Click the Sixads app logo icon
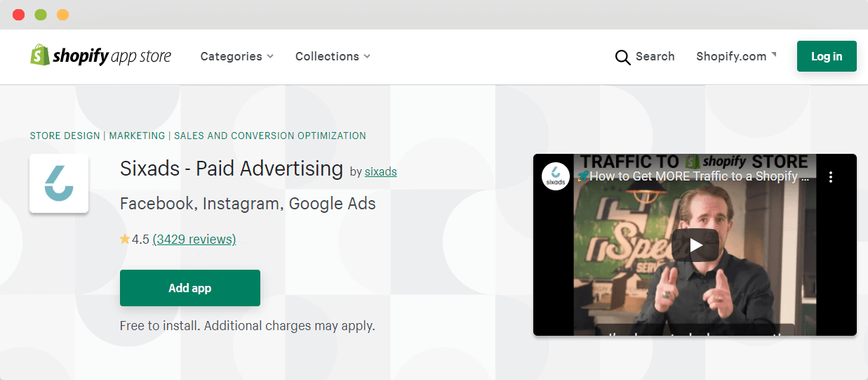The image size is (868, 380). 59,183
